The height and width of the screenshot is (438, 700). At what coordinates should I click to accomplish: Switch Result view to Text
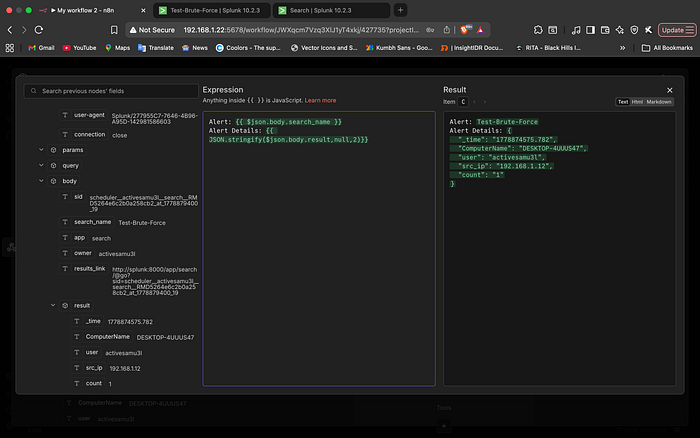point(623,102)
